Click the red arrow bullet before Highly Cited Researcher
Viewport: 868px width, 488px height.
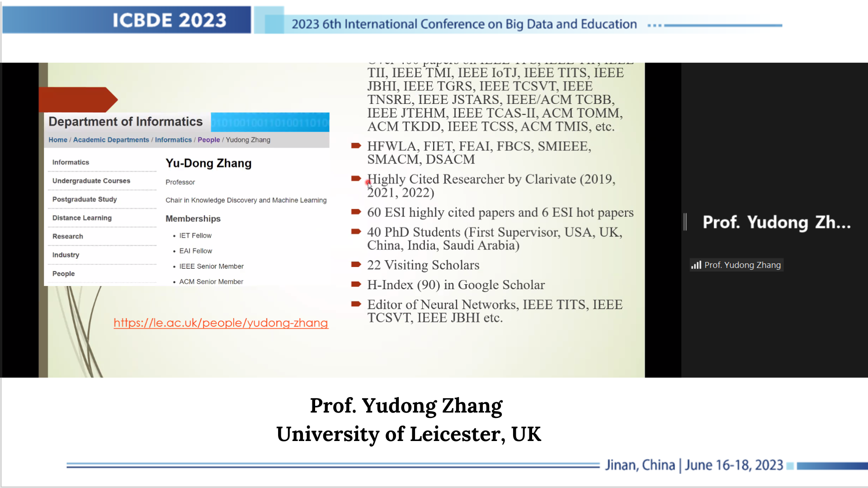click(x=356, y=179)
